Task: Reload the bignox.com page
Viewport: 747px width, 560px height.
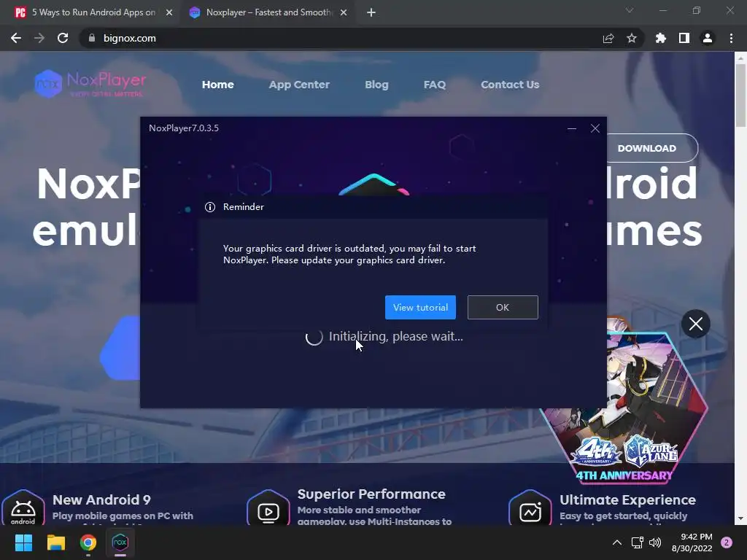Action: pos(63,38)
